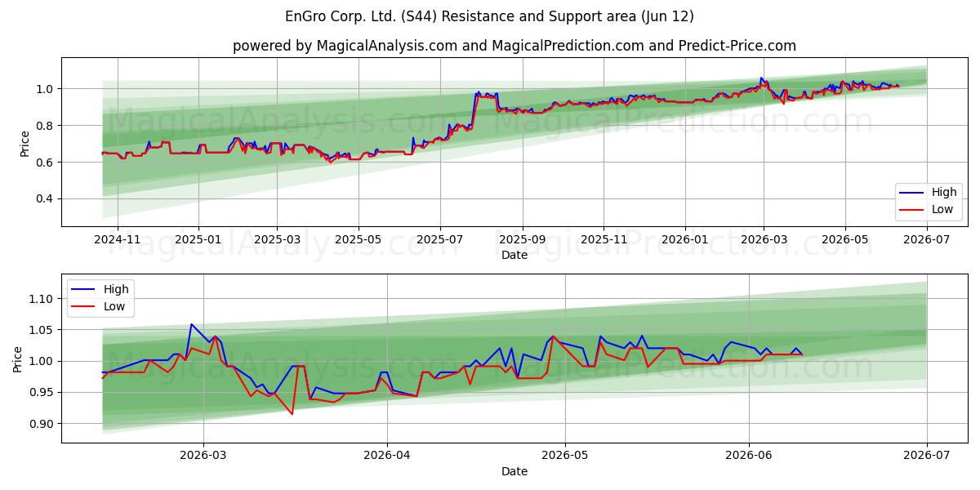Click the '2025-03' x-axis label on the upper chart
Image resolution: width=980 pixels, height=490 pixels.
pos(277,240)
